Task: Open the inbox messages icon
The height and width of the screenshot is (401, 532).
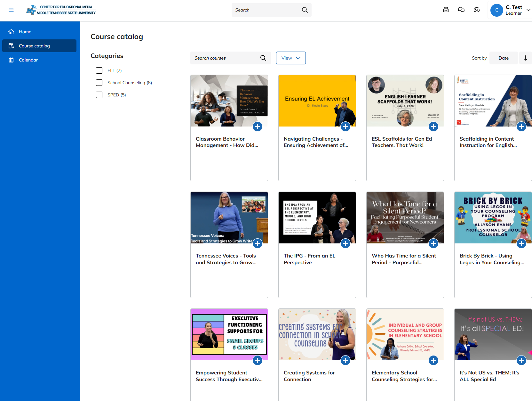Action: pos(446,10)
